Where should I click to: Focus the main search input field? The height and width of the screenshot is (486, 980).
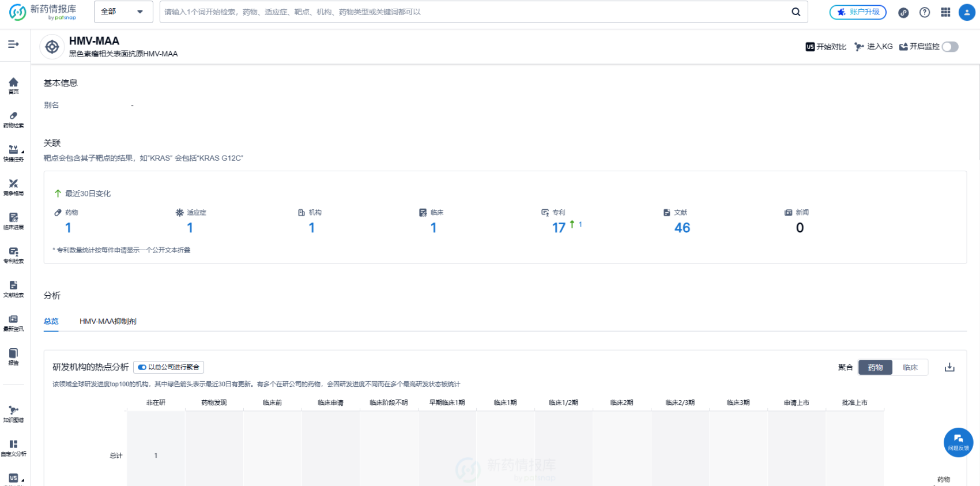click(473, 12)
